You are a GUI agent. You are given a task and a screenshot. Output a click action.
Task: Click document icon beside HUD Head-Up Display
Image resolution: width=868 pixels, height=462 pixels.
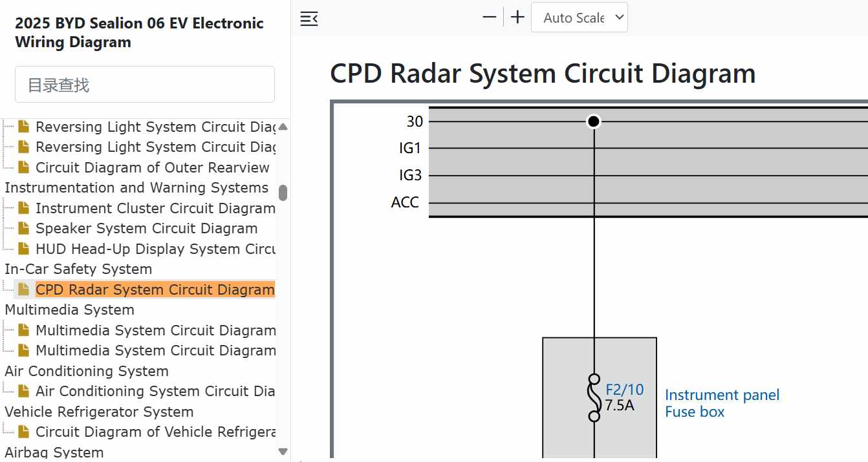tap(24, 249)
